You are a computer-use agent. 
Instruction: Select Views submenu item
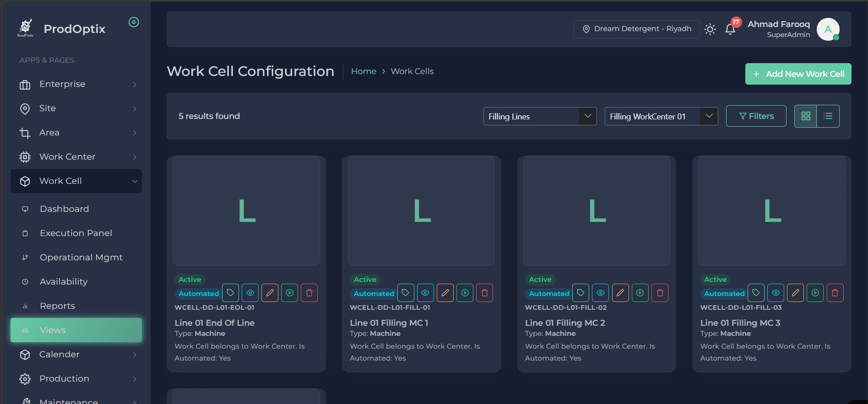pos(76,330)
